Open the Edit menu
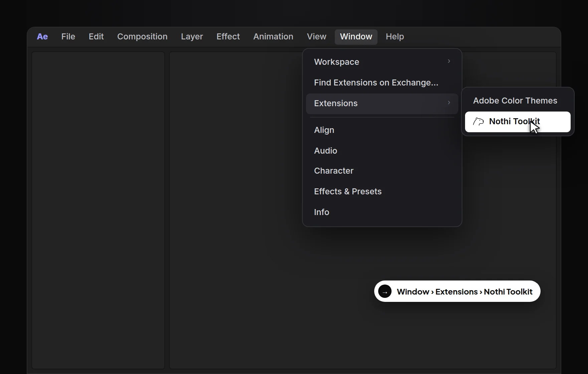This screenshot has height=374, width=588. click(x=96, y=36)
